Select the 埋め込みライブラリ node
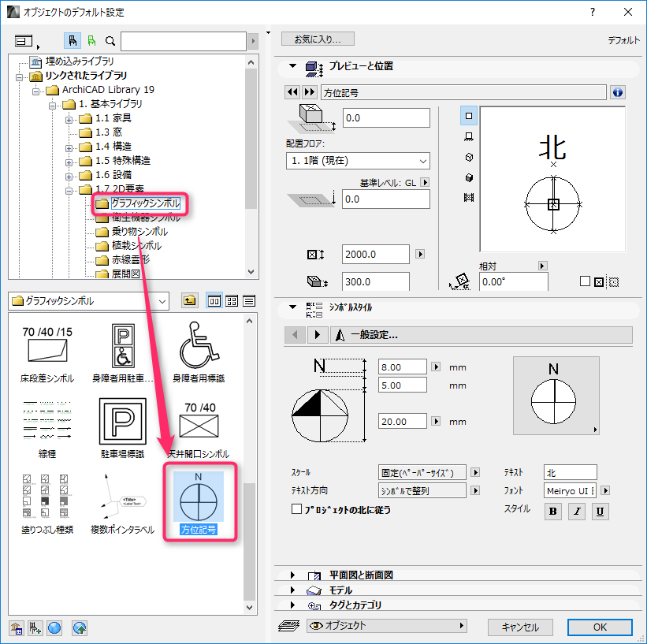The image size is (647, 644). pos(80,61)
